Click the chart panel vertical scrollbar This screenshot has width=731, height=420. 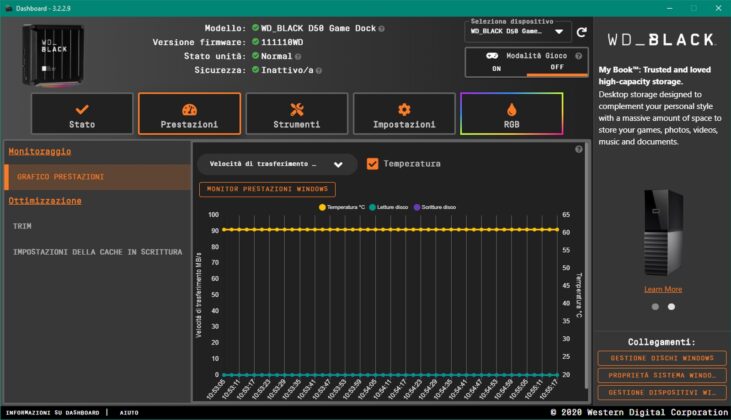pos(587,266)
